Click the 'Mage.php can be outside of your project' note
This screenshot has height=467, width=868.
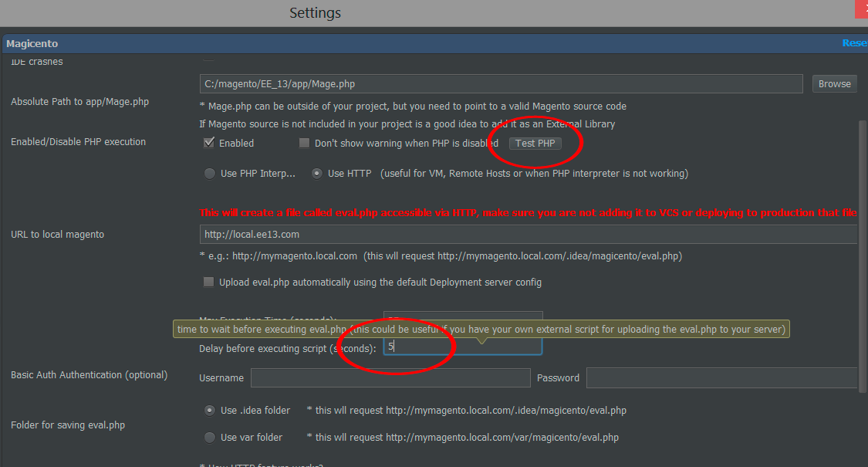point(413,107)
